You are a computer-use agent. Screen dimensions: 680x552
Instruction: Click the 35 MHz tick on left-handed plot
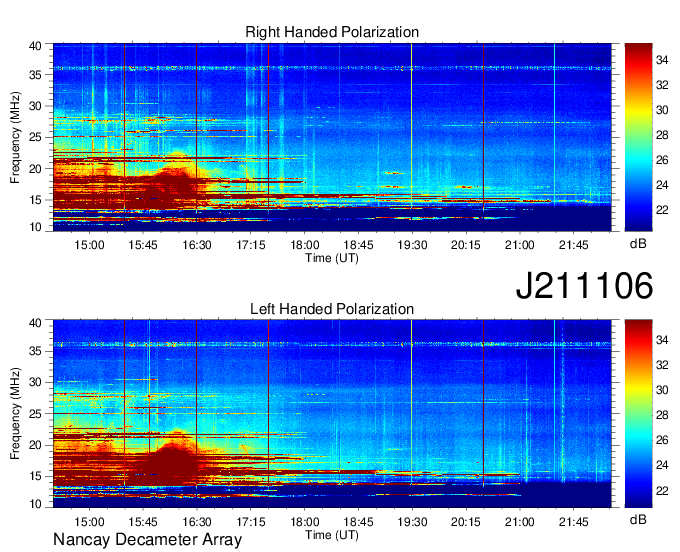coord(35,351)
